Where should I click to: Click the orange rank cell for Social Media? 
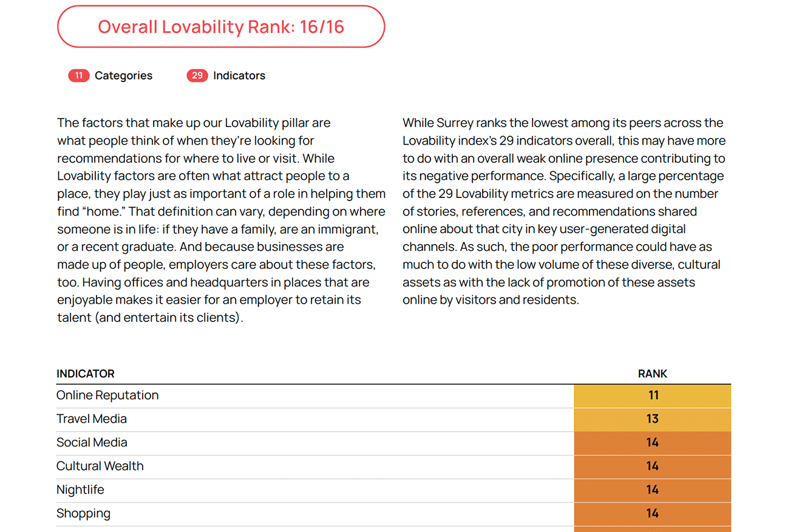point(652,443)
